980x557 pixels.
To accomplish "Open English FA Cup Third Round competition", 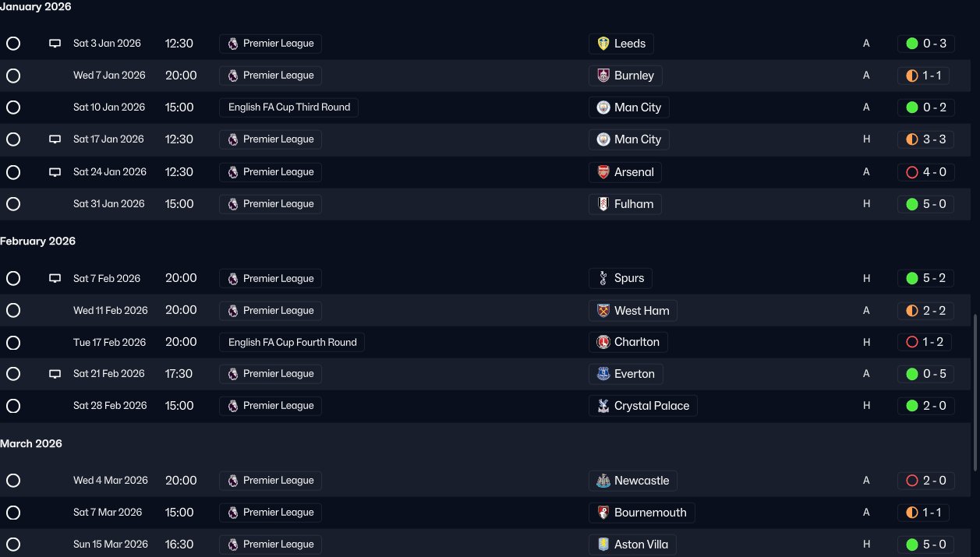I will pos(289,108).
